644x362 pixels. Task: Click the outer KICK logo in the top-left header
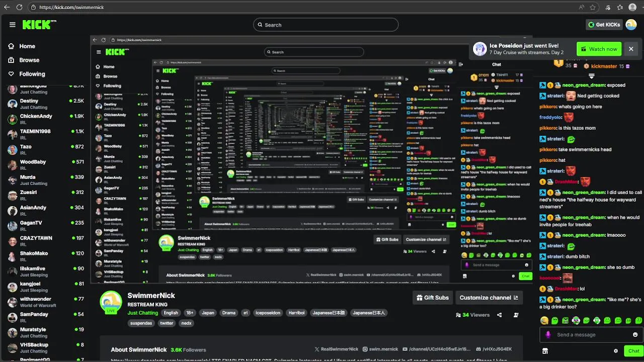(39, 25)
